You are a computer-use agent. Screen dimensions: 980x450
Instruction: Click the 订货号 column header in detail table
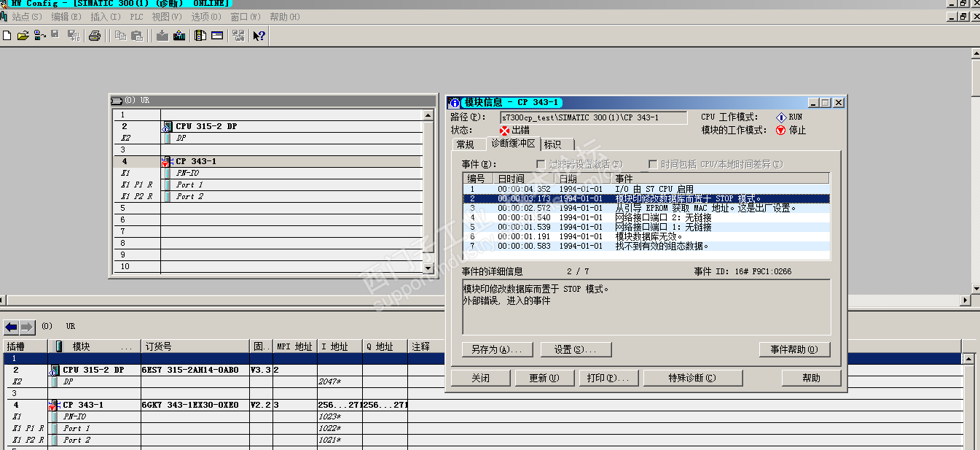195,346
